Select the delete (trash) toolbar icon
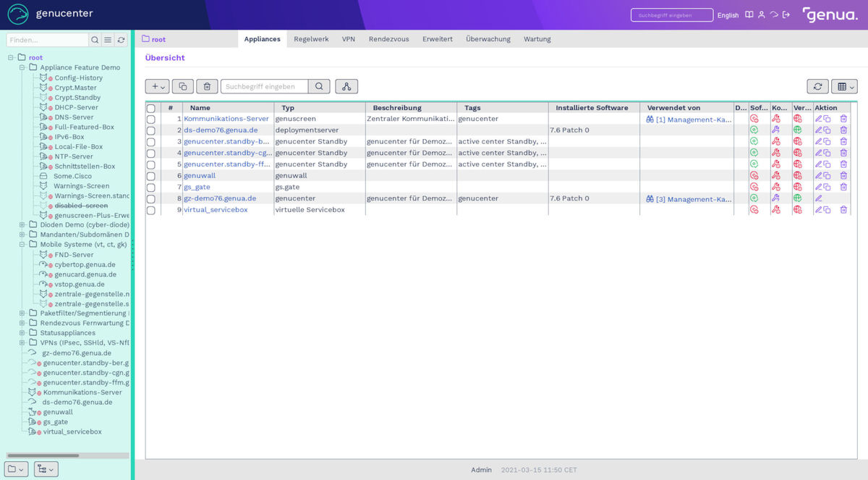This screenshot has width=868, height=480. click(x=207, y=85)
